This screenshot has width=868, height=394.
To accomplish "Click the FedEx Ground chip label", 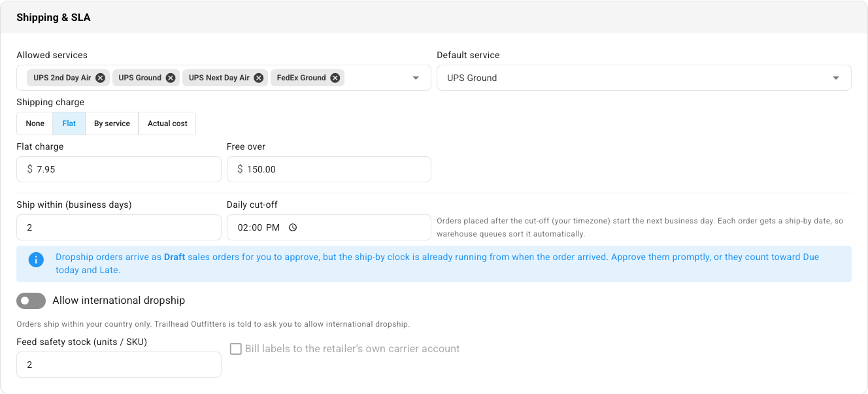I will (x=301, y=78).
